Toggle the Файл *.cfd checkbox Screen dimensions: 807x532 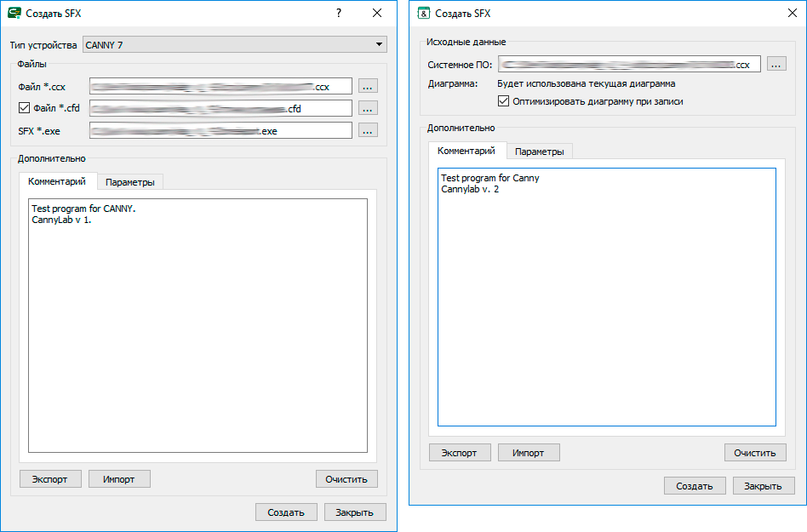pos(24,107)
